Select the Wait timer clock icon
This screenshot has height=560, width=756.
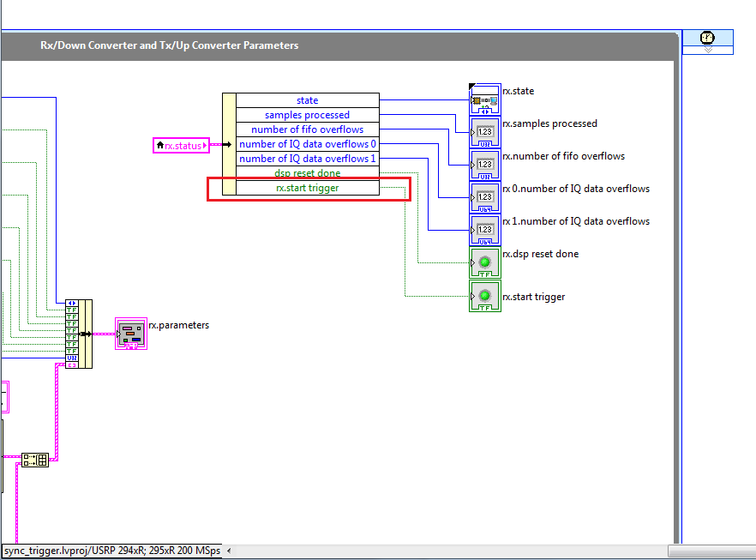coord(707,37)
